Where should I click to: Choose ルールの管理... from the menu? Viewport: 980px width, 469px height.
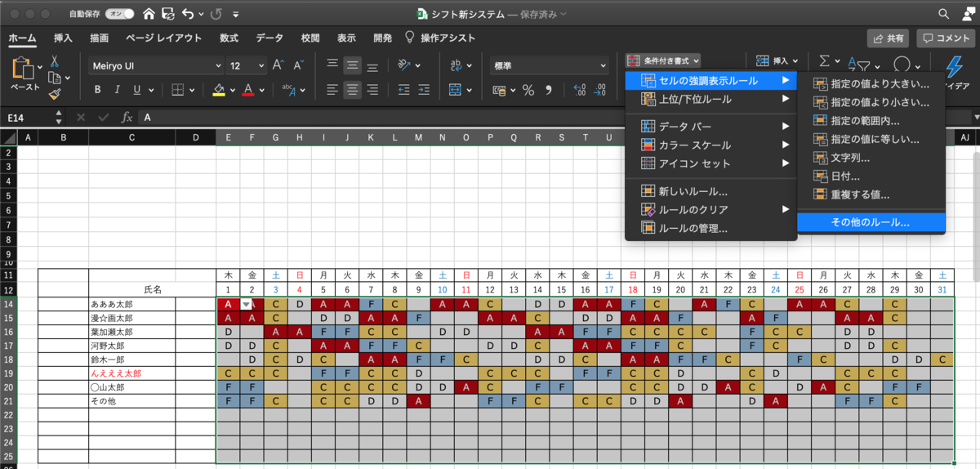click(x=710, y=229)
